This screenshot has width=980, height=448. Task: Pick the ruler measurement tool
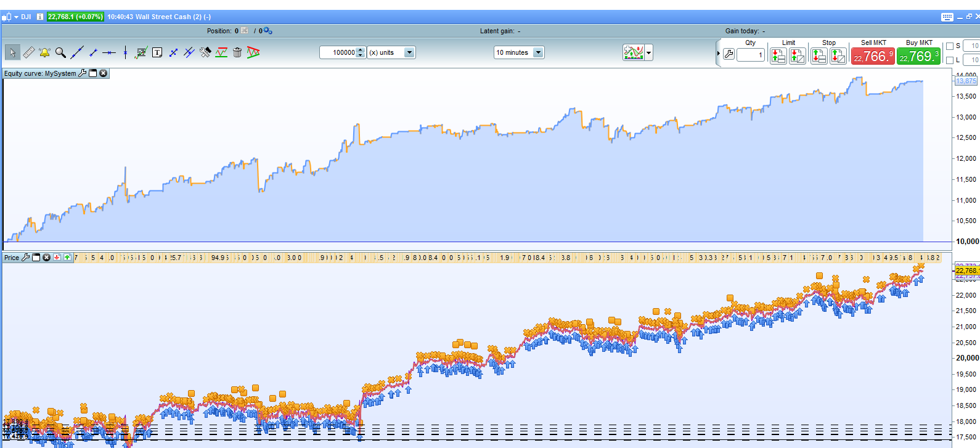click(29, 52)
